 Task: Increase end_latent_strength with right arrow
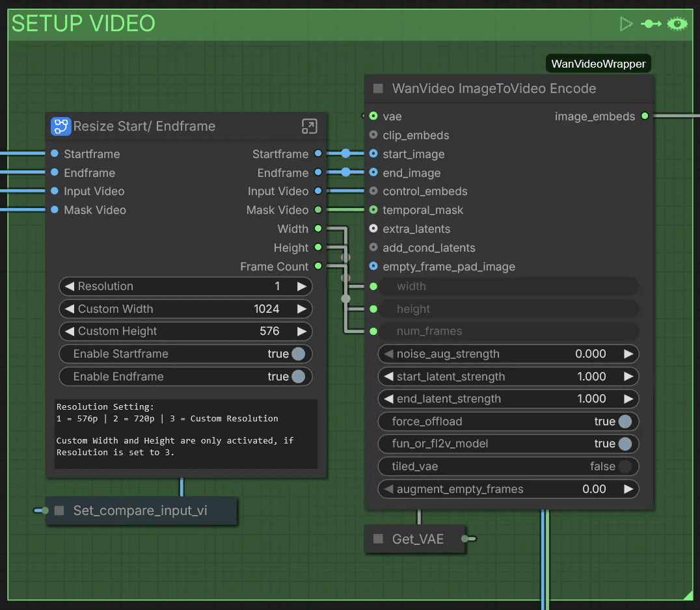click(628, 399)
